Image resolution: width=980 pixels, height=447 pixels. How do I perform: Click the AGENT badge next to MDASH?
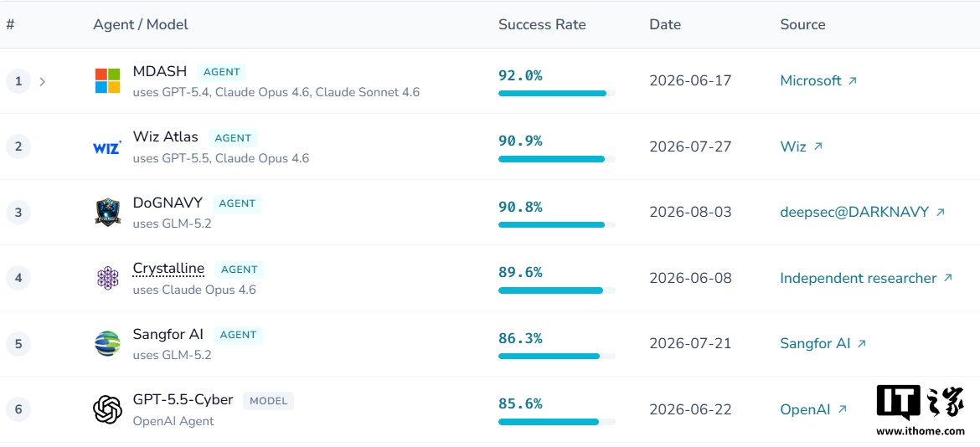(222, 72)
